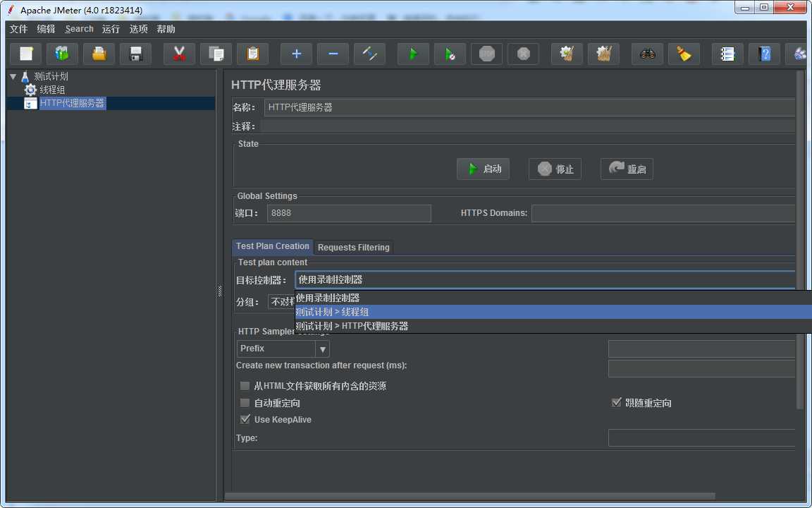Select the 线程组 gear node in tree

click(x=44, y=90)
